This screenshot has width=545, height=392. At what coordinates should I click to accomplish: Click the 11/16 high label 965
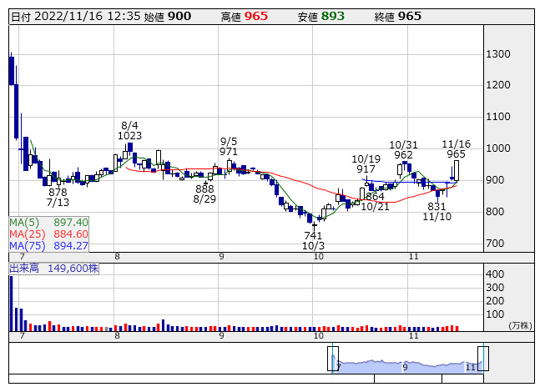click(457, 154)
